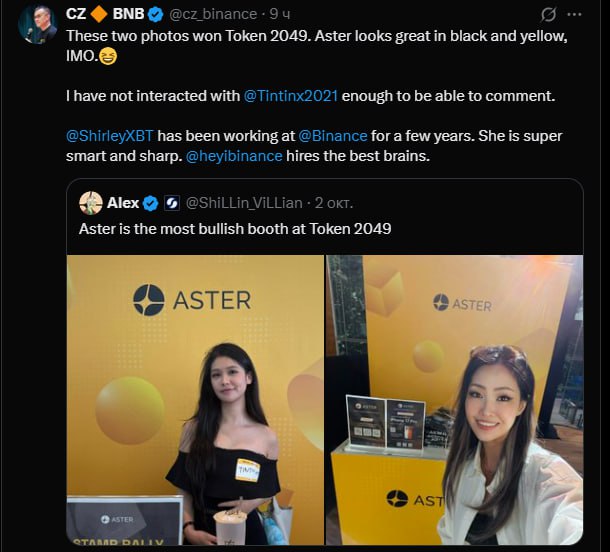Follow the @Binance mention link
The width and height of the screenshot is (610, 552).
[x=333, y=136]
